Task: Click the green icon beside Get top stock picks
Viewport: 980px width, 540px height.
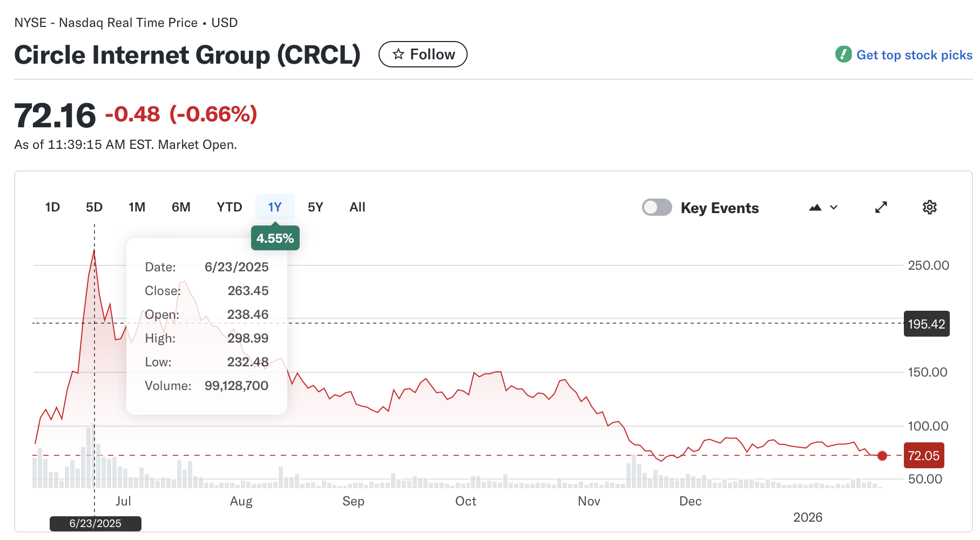Action: pos(843,54)
